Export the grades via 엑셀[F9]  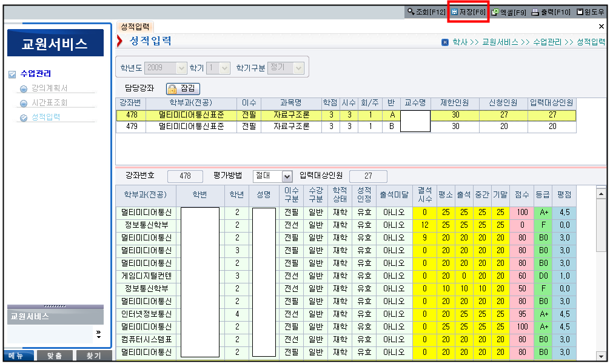pyautogui.click(x=509, y=13)
